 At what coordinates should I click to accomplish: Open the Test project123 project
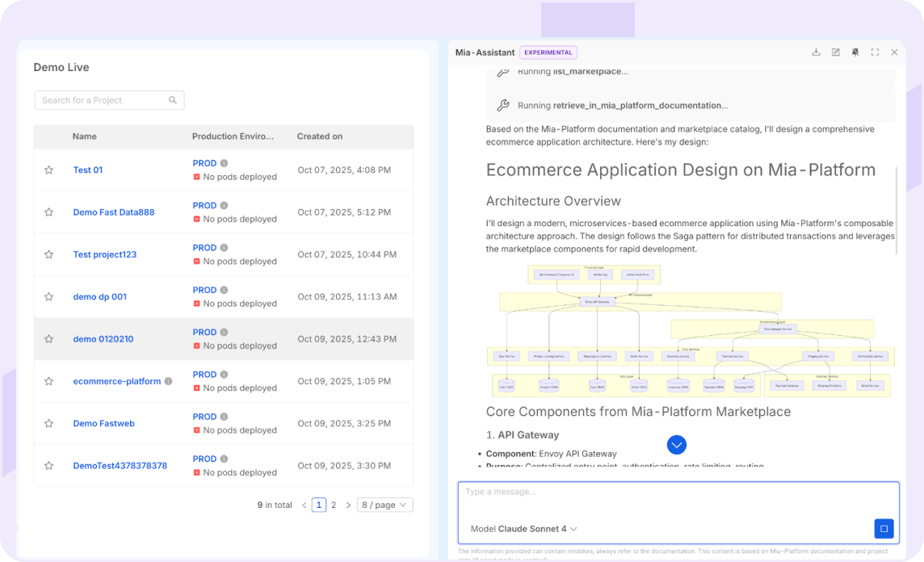click(x=104, y=254)
